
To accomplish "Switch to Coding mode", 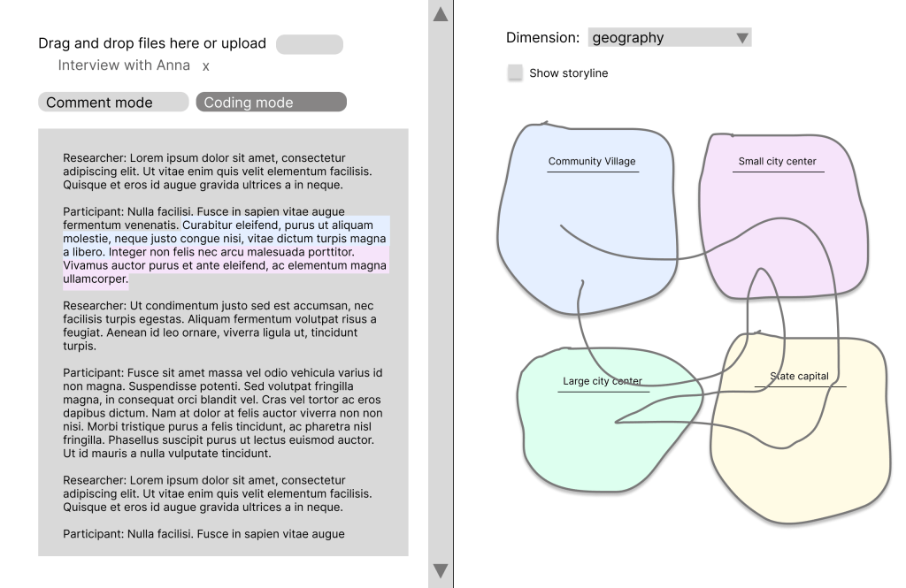I will coord(271,103).
